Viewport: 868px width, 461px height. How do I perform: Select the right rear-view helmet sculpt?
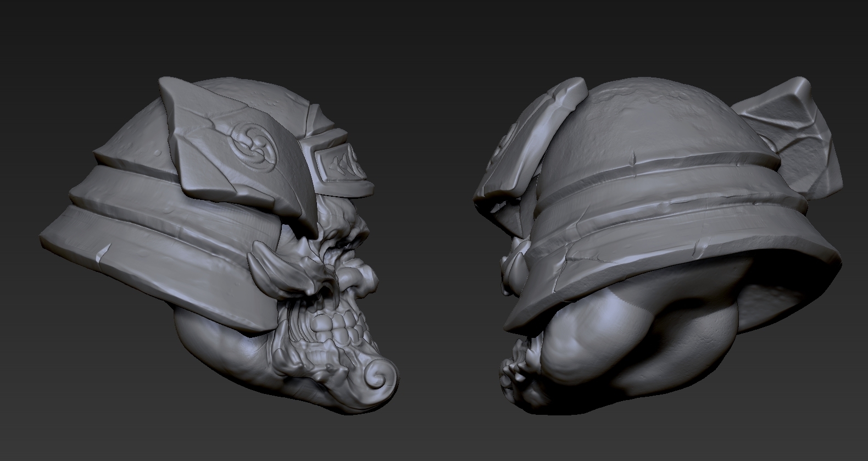point(658,245)
